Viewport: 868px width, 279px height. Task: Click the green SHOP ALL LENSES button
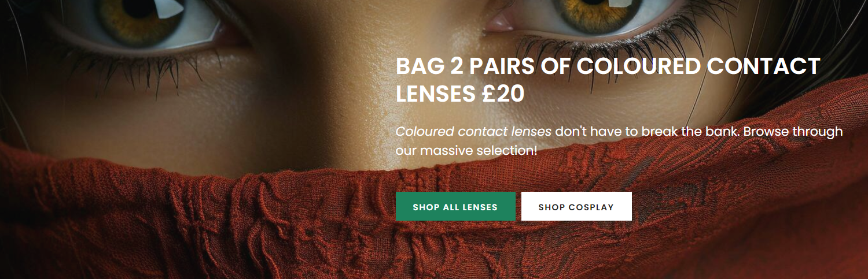pyautogui.click(x=455, y=206)
